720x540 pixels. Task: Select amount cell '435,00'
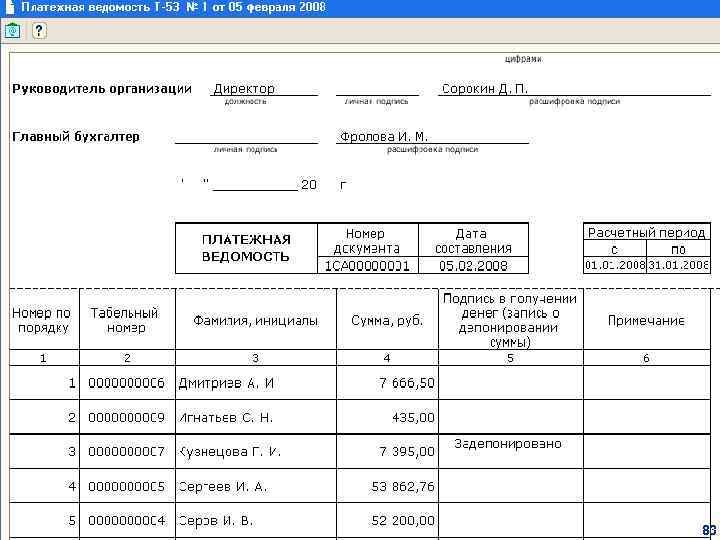(387, 417)
